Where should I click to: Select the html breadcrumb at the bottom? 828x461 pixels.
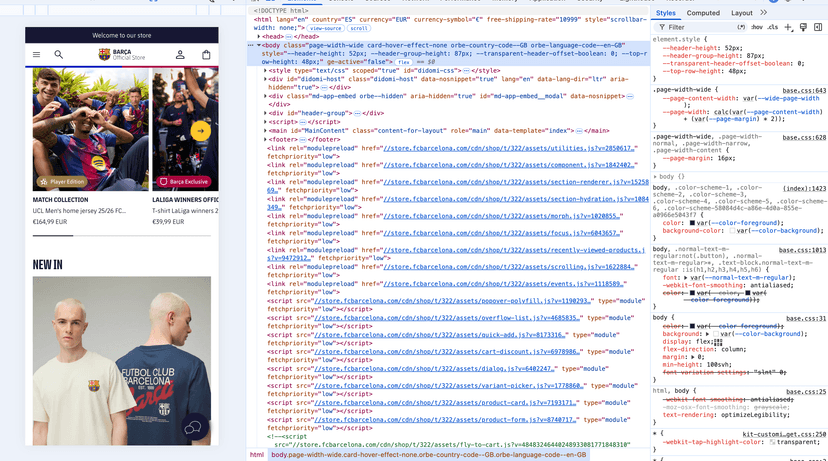[x=257, y=455]
